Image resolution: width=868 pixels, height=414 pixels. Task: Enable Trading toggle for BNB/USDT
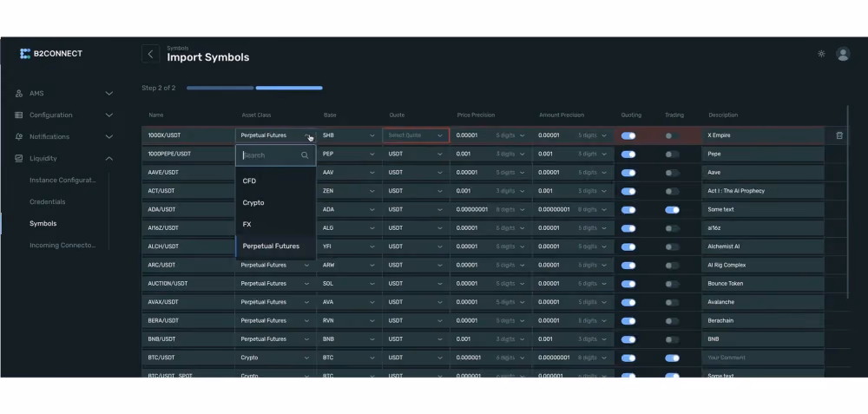coord(672,339)
